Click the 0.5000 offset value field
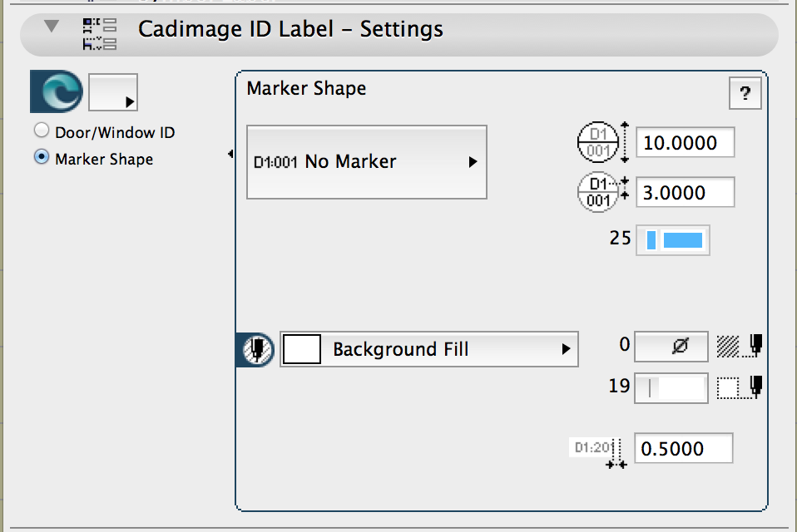 [x=683, y=448]
